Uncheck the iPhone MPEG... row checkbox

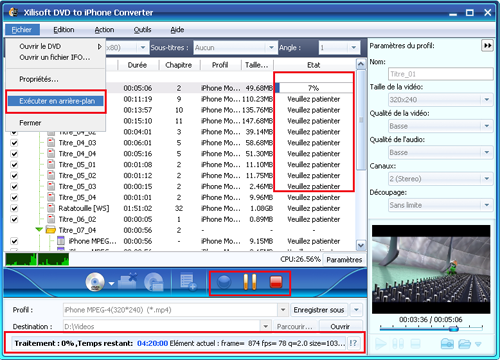(14, 241)
